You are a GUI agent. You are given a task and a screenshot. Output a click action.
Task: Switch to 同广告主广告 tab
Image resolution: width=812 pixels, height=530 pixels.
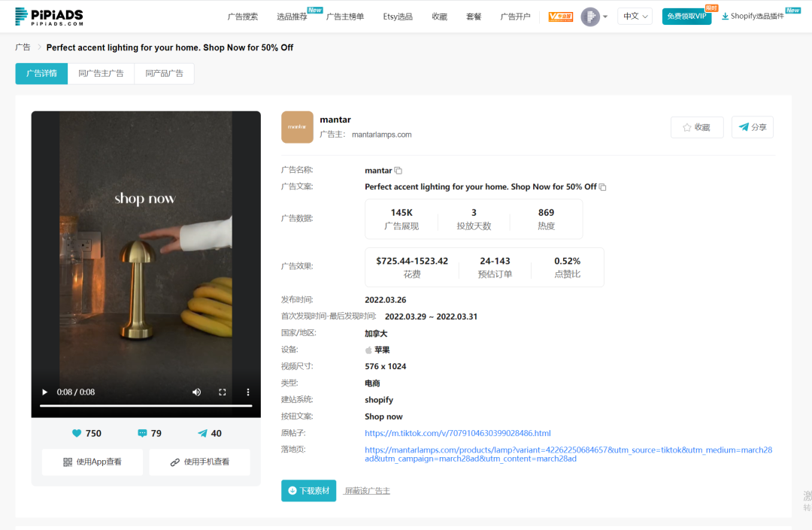pyautogui.click(x=101, y=74)
